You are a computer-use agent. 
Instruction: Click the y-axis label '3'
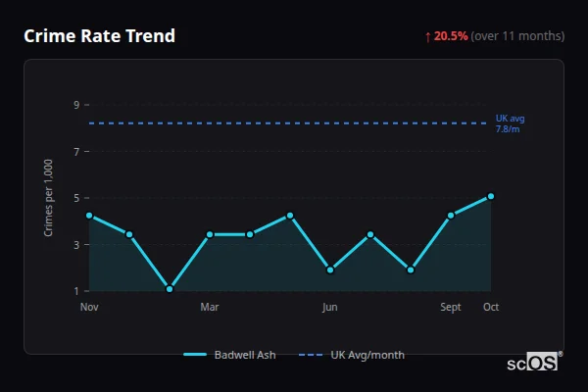coord(76,245)
